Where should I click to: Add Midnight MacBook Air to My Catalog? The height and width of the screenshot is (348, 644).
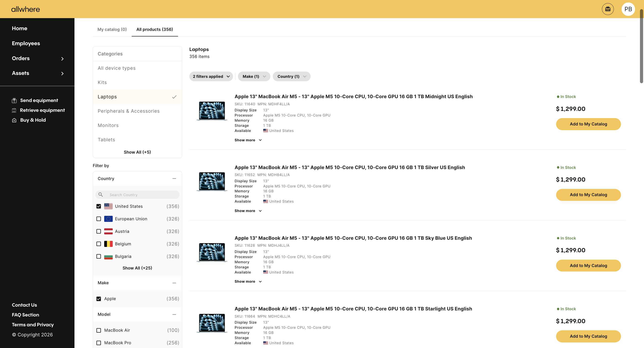(588, 124)
